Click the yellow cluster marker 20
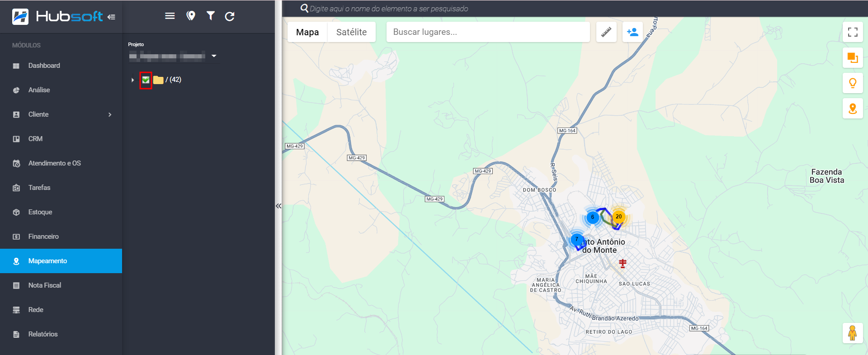Screen dimensions: 868x355 click(618, 217)
